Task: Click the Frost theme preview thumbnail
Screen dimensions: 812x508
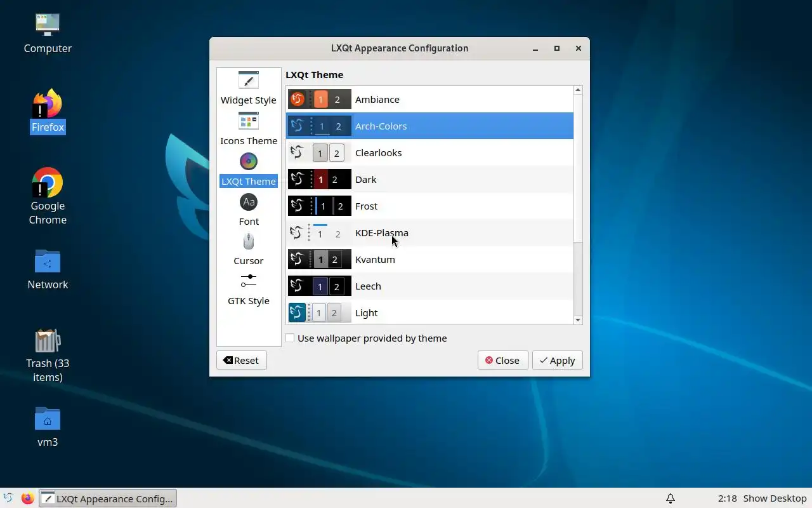Action: pyautogui.click(x=320, y=206)
